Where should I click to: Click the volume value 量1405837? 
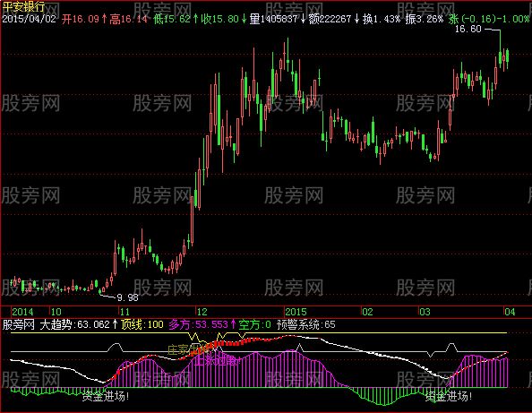pos(273,19)
